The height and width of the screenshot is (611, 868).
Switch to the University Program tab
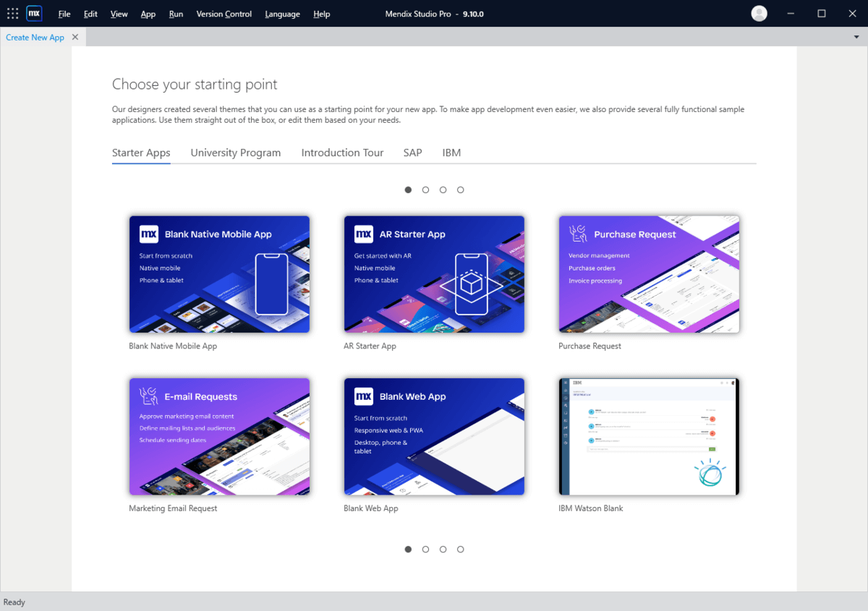[236, 153]
